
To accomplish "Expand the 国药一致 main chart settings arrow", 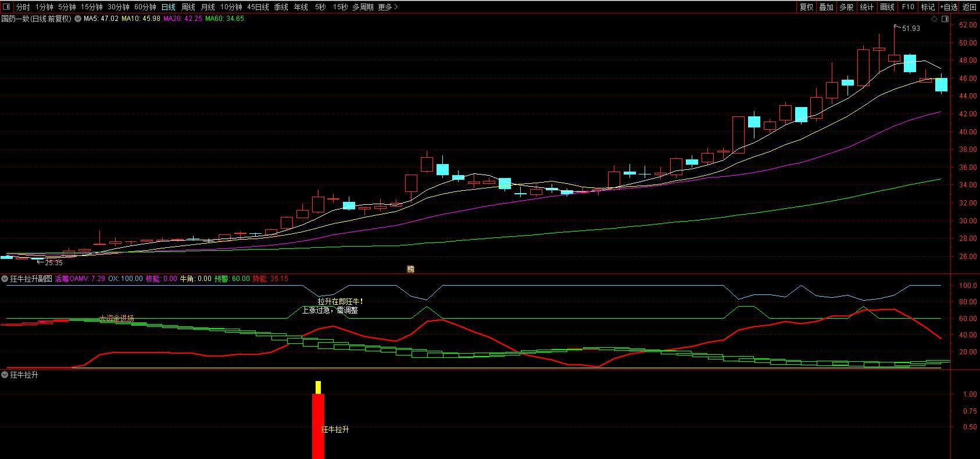I will coord(77,19).
